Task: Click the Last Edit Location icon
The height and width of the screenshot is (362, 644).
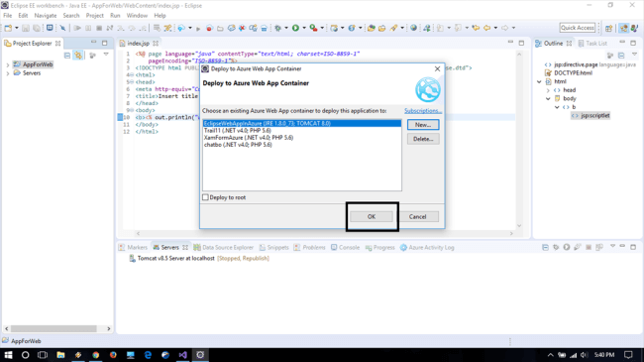Action: (x=476, y=28)
